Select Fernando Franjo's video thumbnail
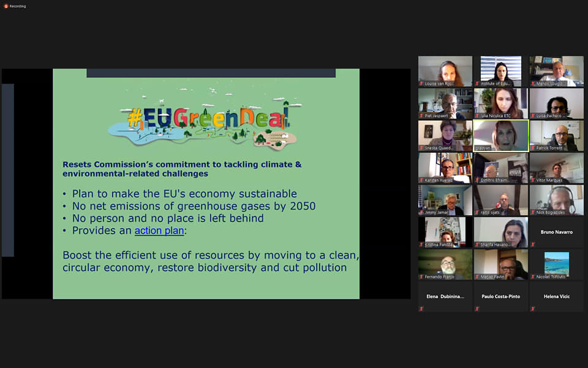 [x=445, y=264]
